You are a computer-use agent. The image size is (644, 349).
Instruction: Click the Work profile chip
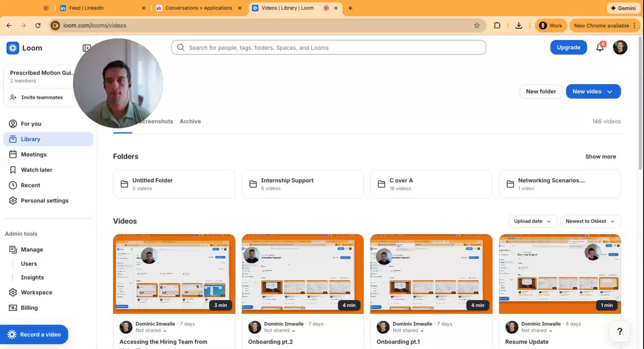[x=550, y=25]
